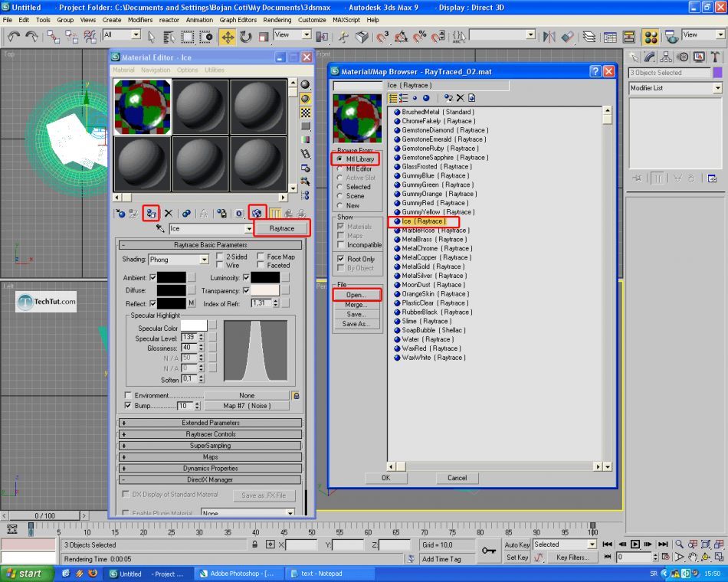Open the Animation menu

pos(200,20)
